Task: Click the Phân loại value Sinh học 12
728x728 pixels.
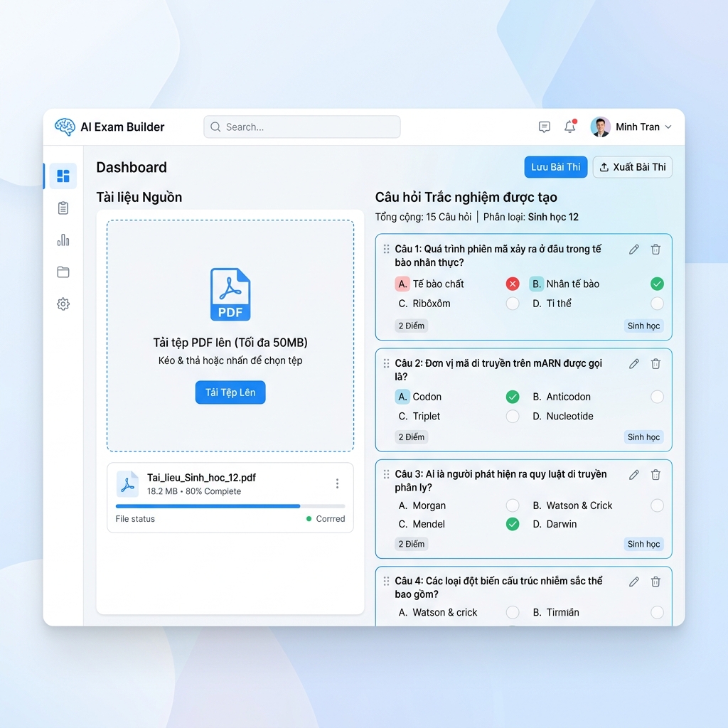Action: click(553, 217)
